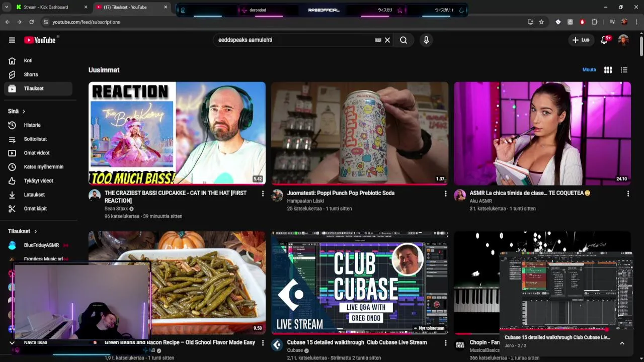Click the magnifier search button

[404, 40]
